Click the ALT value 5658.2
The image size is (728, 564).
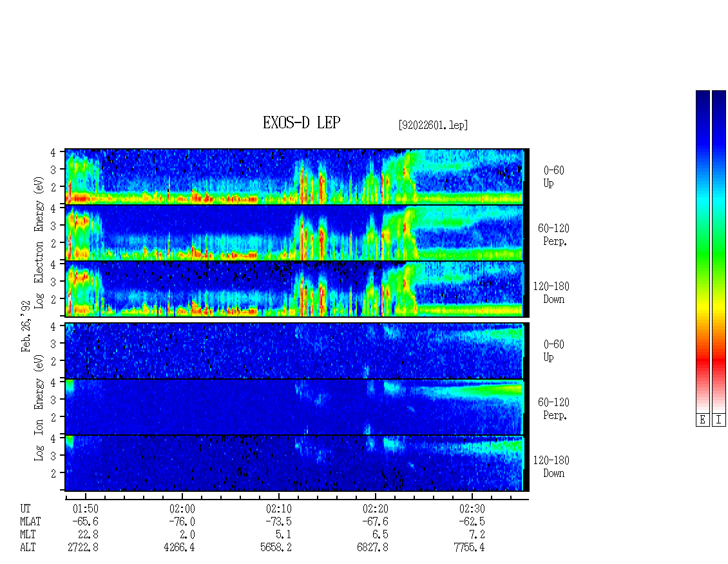[276, 548]
